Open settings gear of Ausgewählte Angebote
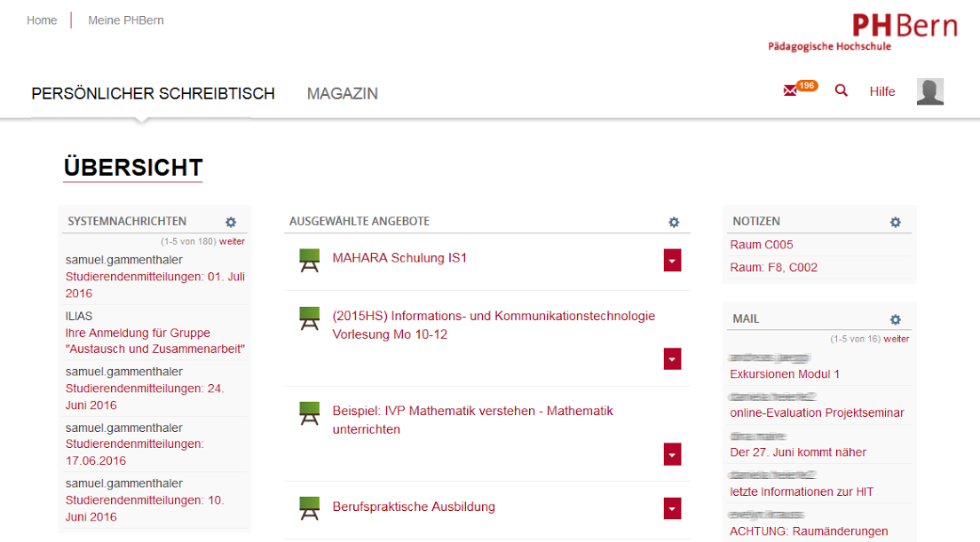Image resolution: width=980 pixels, height=542 pixels. (x=674, y=223)
